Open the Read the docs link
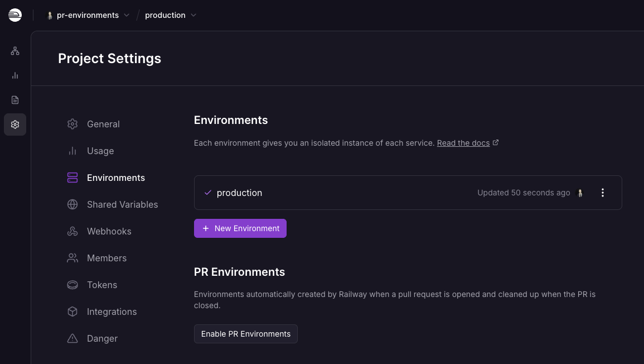 point(463,143)
